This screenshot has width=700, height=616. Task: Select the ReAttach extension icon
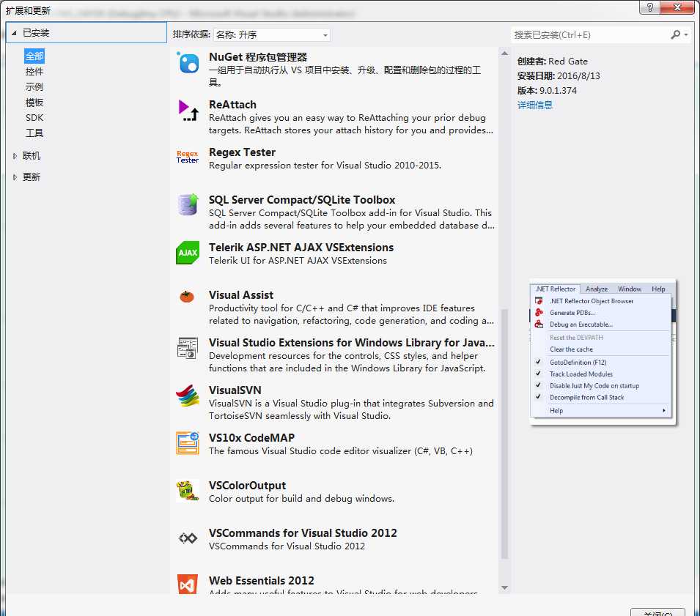pos(188,111)
